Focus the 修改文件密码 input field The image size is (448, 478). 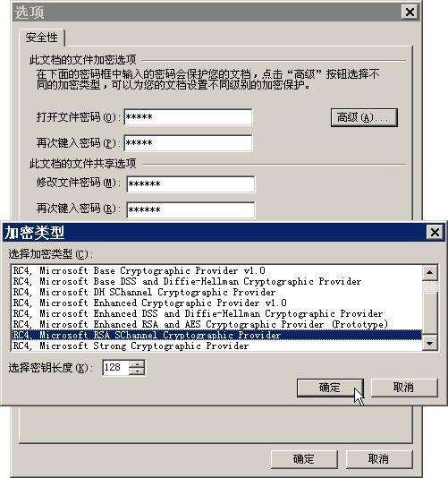[190, 184]
